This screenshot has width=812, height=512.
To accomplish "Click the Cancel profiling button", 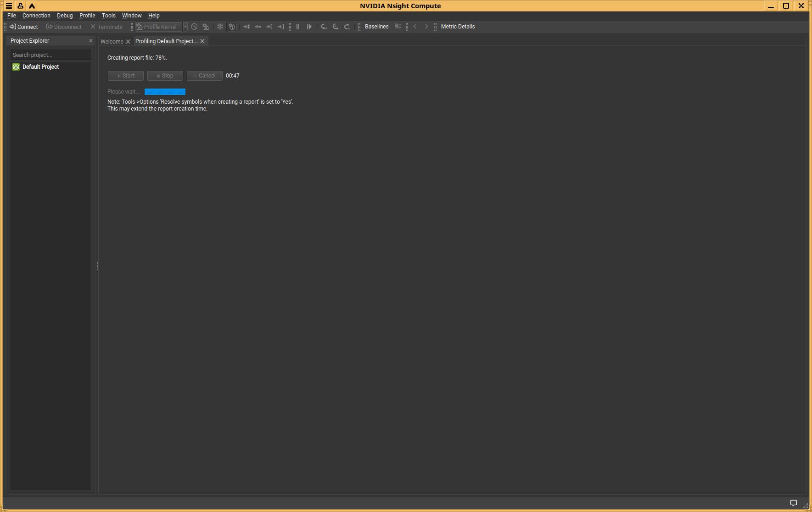I will click(205, 76).
